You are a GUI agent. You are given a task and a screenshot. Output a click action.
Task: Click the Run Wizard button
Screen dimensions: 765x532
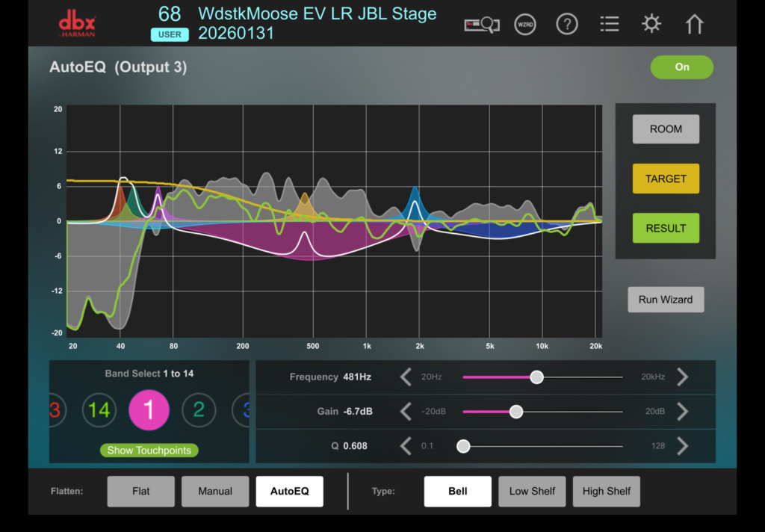tap(666, 299)
